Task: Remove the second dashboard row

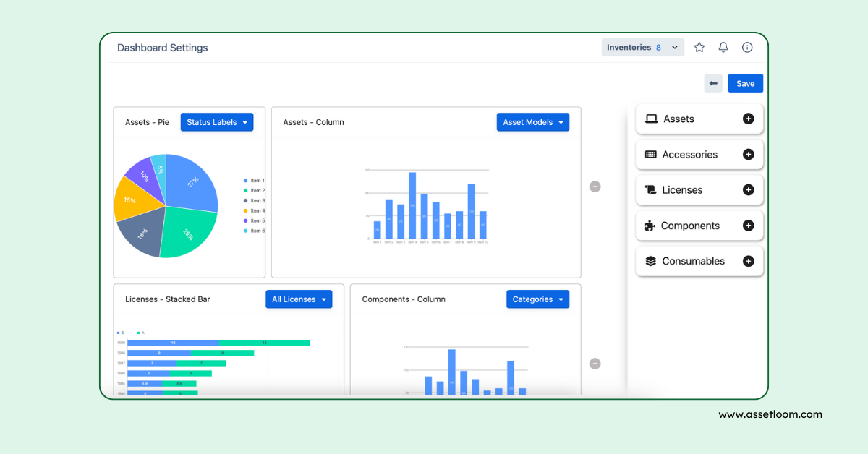Action: [x=595, y=364]
